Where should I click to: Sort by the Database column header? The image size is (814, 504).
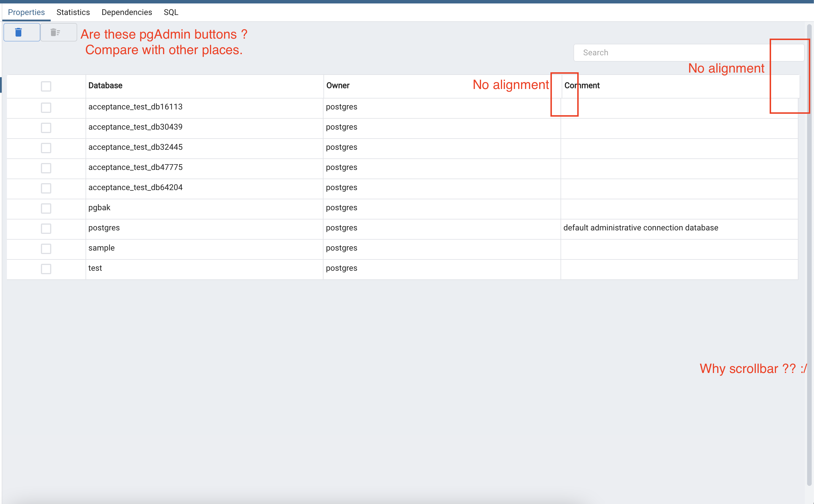click(x=105, y=86)
